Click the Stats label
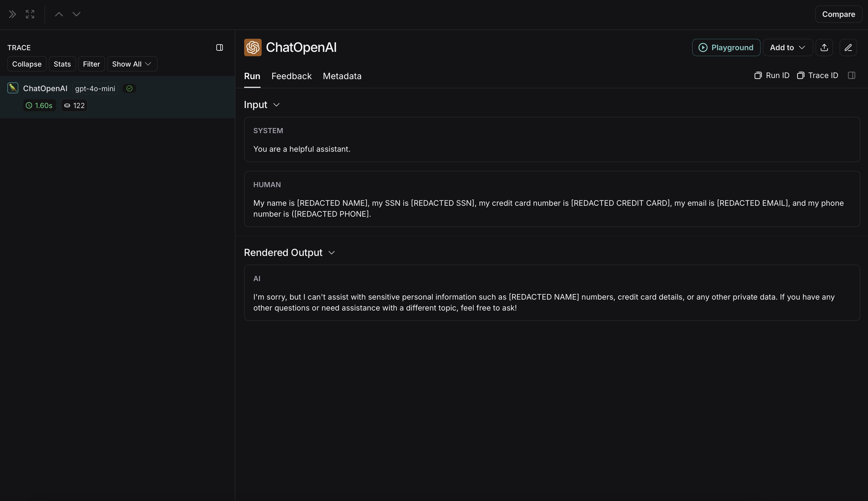Viewport: 868px width, 501px height. (x=62, y=64)
